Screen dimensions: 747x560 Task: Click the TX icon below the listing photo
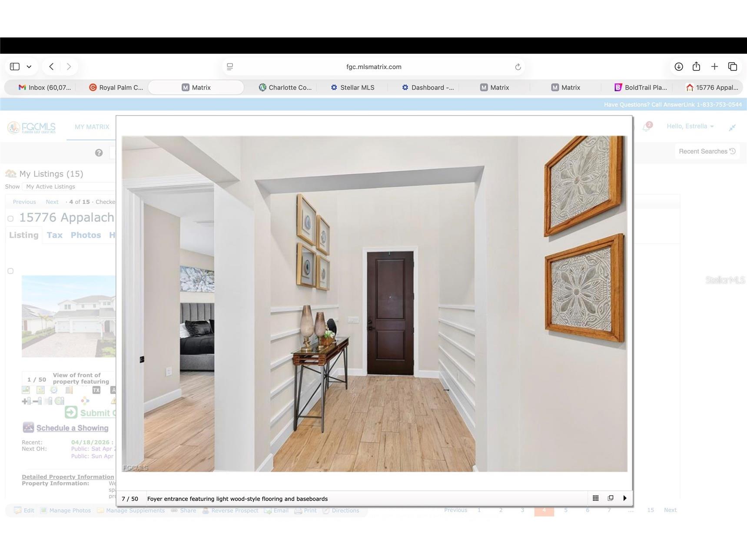coord(96,390)
